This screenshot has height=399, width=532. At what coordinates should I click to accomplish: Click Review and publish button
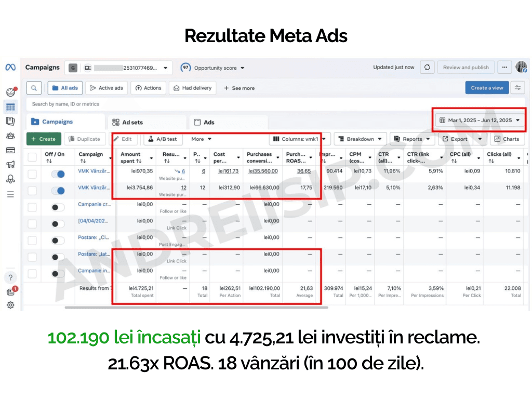pyautogui.click(x=466, y=67)
